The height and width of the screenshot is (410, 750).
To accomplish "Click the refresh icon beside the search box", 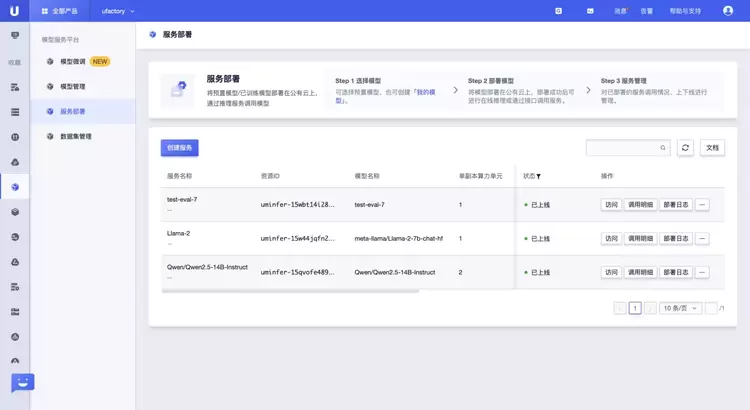I will [685, 148].
